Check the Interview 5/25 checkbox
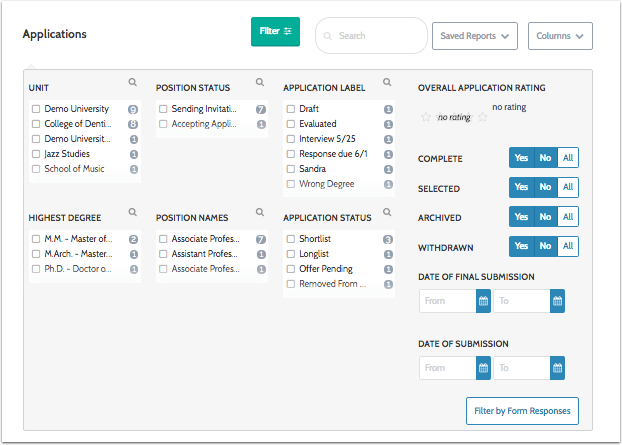Screen dimensions: 622x445 (x=291, y=139)
